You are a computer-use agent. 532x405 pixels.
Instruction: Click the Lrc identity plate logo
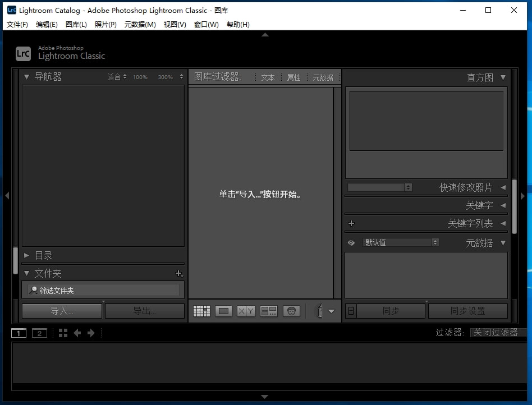click(x=23, y=54)
